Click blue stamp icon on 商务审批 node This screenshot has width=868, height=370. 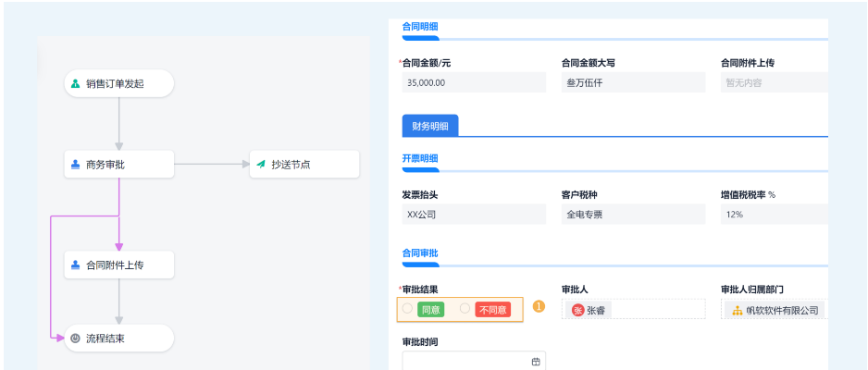coord(75,165)
